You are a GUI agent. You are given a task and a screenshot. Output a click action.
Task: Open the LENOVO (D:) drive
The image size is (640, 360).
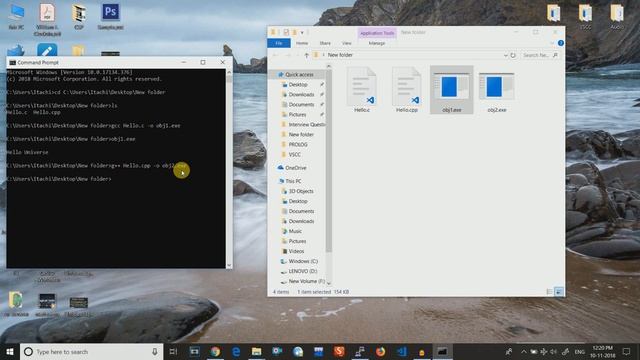click(x=302, y=271)
